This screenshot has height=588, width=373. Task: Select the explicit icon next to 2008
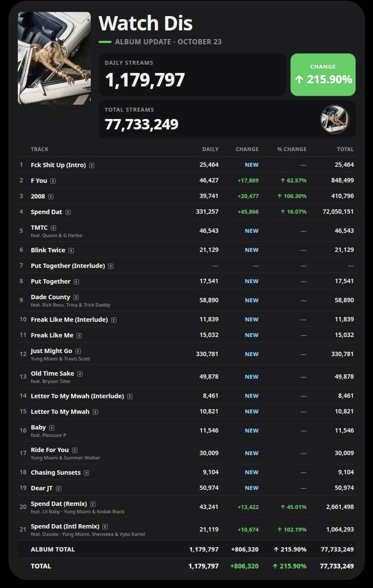click(x=50, y=196)
